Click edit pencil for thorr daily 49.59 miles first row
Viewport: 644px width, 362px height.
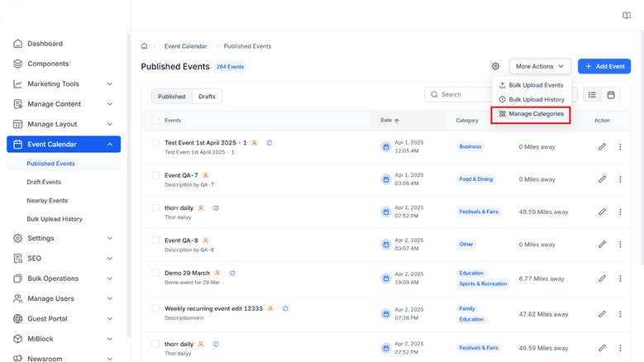[602, 212]
